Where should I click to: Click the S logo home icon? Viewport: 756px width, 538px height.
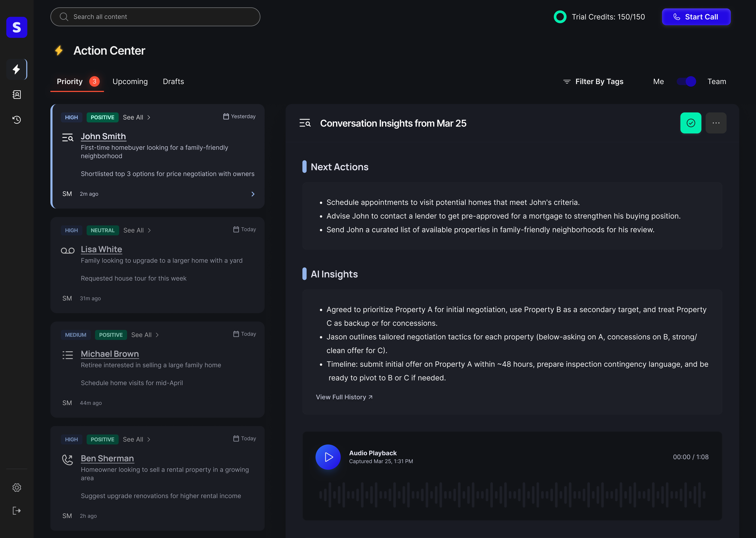(17, 27)
